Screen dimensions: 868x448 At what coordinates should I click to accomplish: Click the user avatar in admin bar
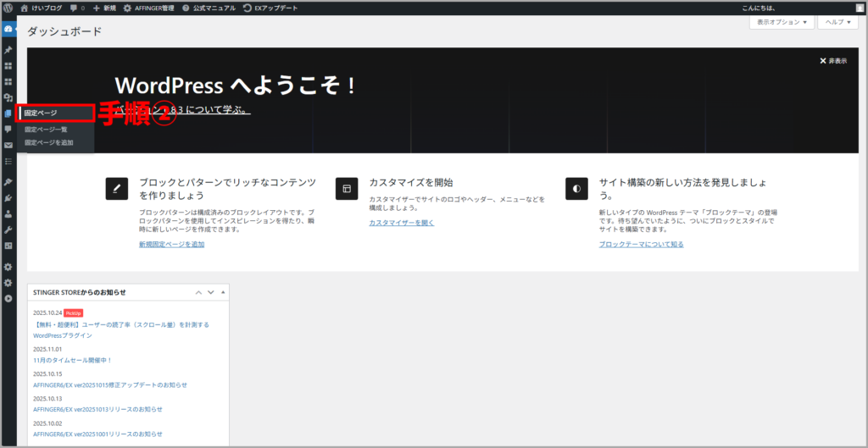pos(860,8)
